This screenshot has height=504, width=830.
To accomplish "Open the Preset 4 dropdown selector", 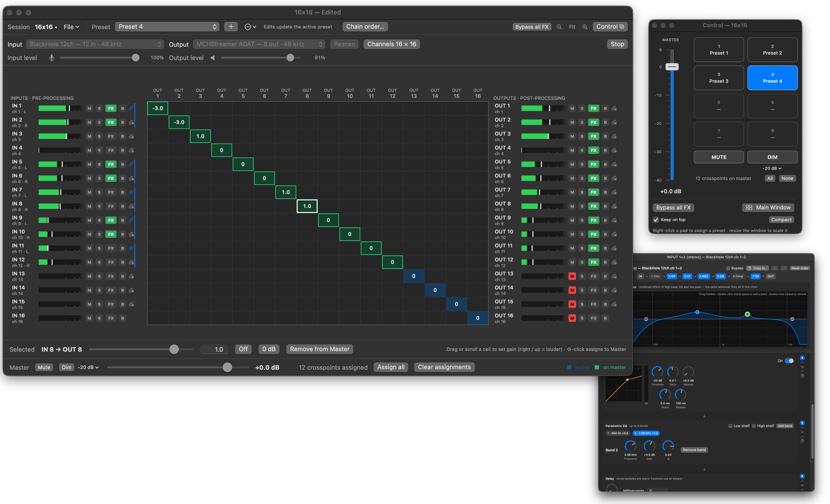I will (167, 27).
